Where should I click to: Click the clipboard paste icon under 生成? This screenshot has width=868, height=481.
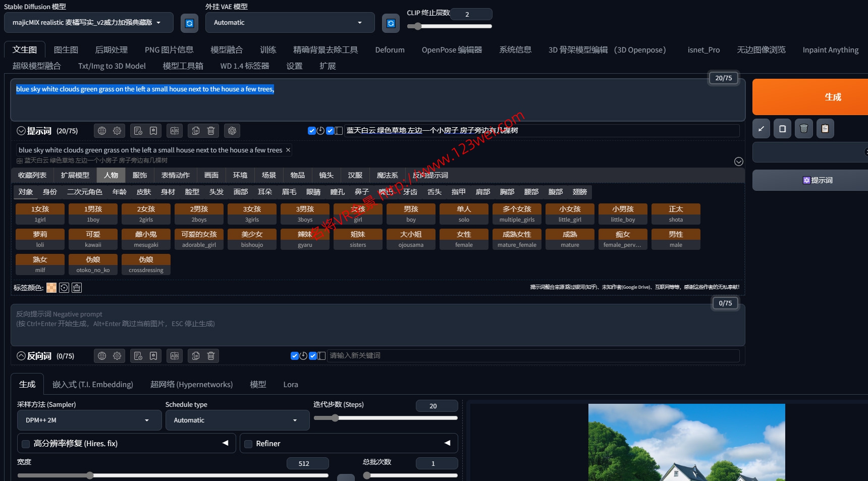click(825, 129)
